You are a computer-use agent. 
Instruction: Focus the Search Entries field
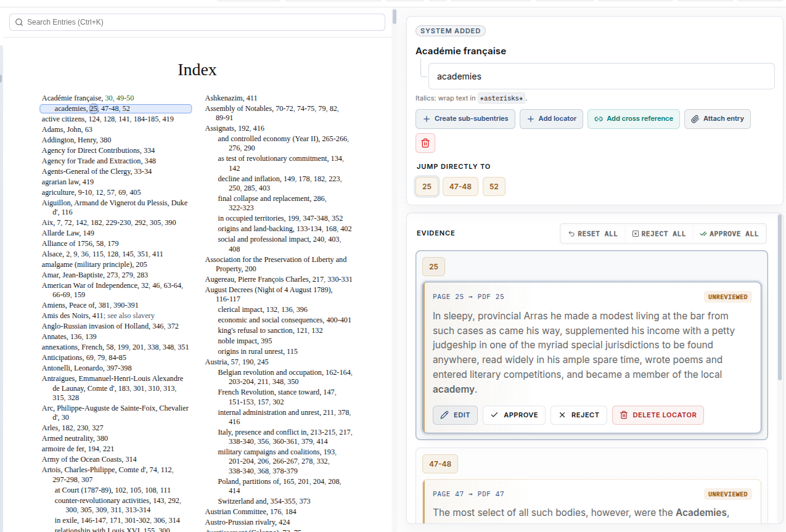197,22
